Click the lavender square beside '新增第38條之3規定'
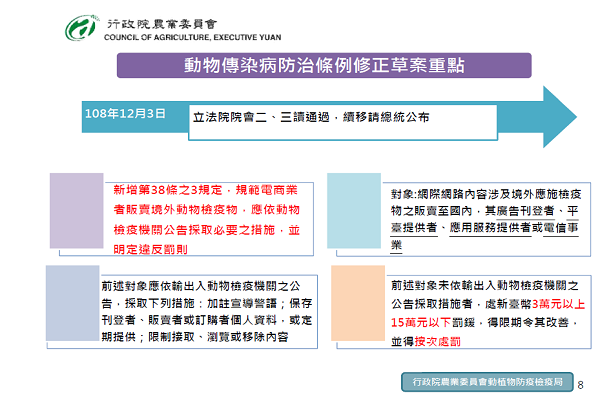This screenshot has width=600, height=400. pos(77,211)
